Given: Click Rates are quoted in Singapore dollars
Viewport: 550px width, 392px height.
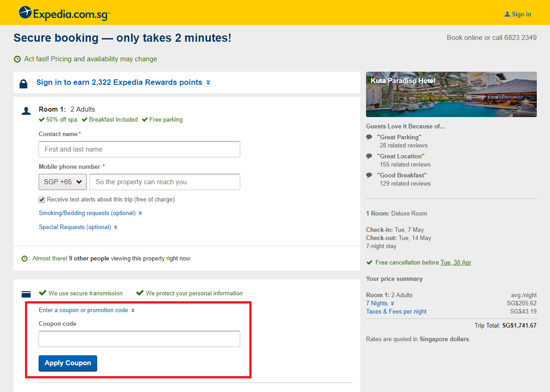Looking at the screenshot, I should tap(418, 339).
